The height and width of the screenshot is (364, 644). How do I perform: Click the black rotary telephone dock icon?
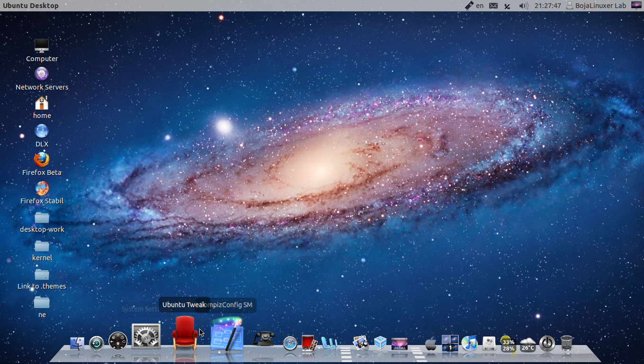(264, 338)
